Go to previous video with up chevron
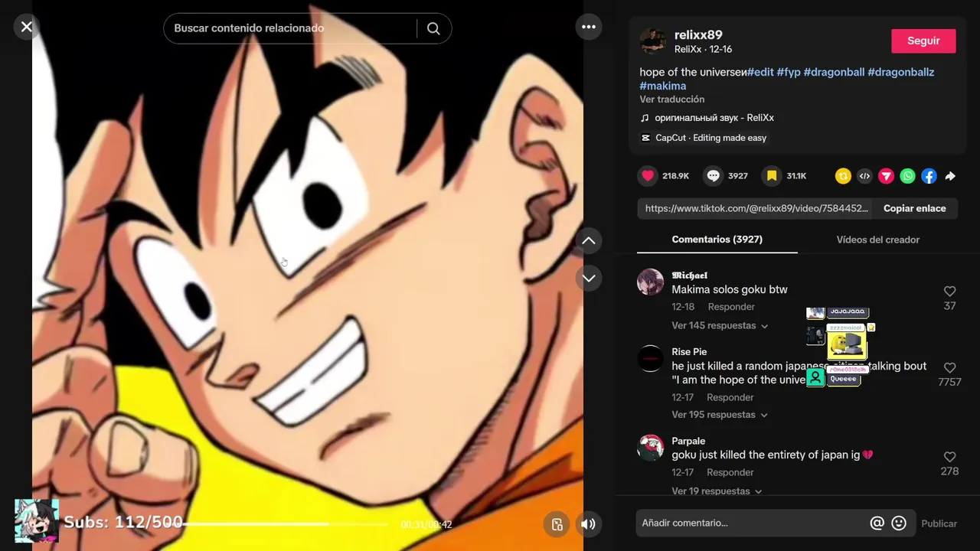Viewport: 980px width, 551px height. (588, 240)
